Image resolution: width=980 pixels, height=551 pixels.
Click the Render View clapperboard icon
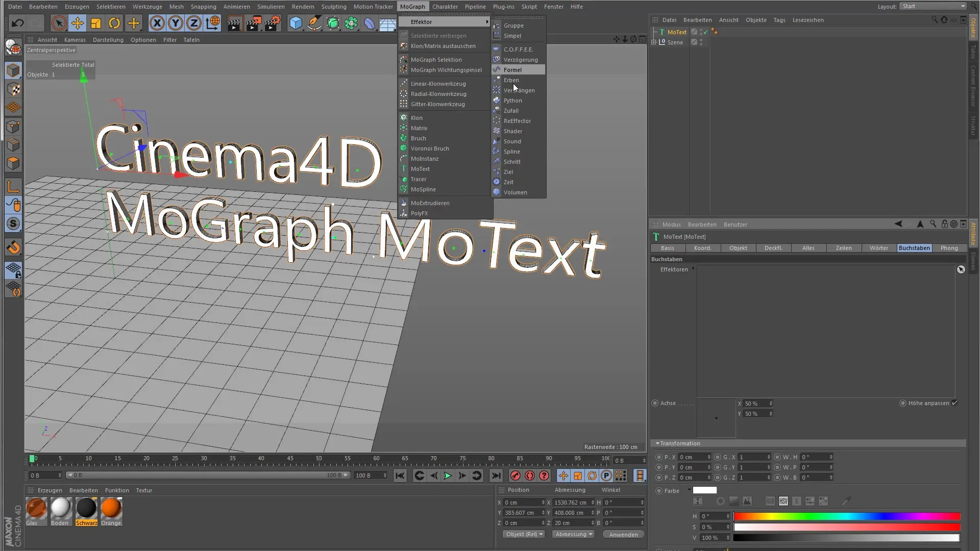tap(234, 23)
